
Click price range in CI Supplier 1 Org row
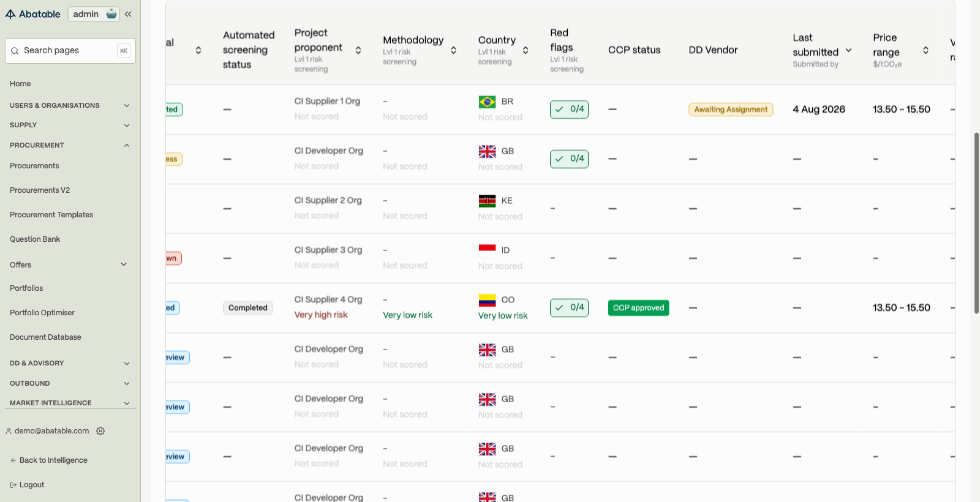tap(902, 110)
